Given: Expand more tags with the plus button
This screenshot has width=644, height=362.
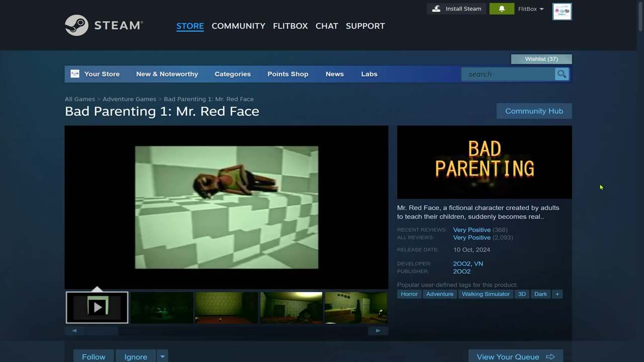Looking at the screenshot, I should click(x=557, y=294).
